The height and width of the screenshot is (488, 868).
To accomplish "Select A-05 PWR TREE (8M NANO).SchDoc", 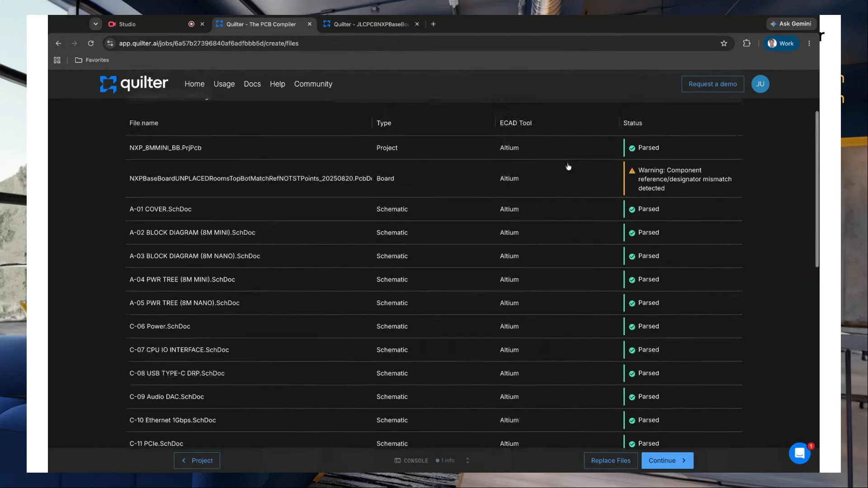I will 184,303.
